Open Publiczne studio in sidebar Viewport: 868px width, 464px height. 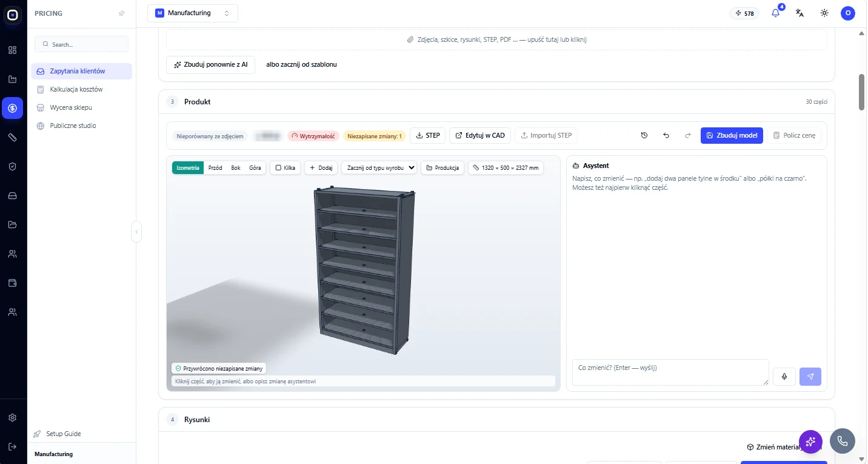coord(81,126)
